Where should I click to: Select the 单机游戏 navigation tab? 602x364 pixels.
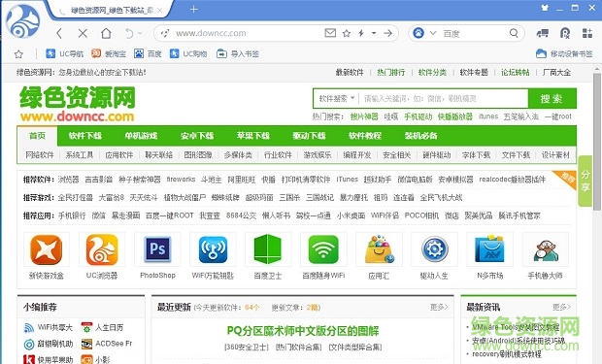[x=141, y=136]
